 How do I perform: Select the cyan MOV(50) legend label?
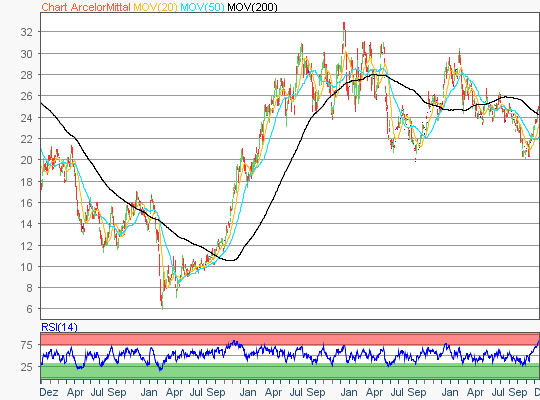[202, 7]
